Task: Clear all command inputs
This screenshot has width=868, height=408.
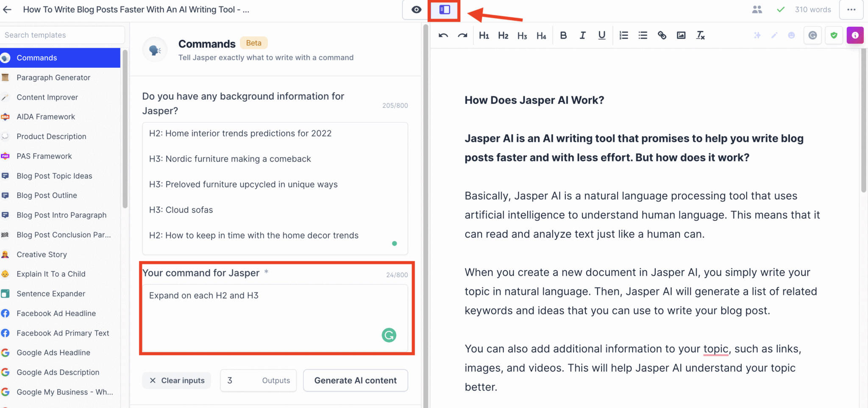Action: click(177, 380)
